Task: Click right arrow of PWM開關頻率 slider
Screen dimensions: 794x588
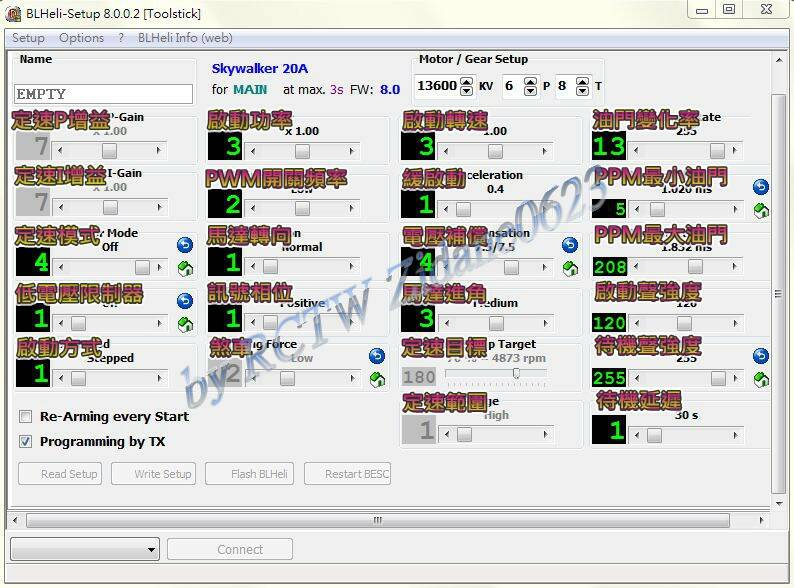Action: click(x=351, y=208)
